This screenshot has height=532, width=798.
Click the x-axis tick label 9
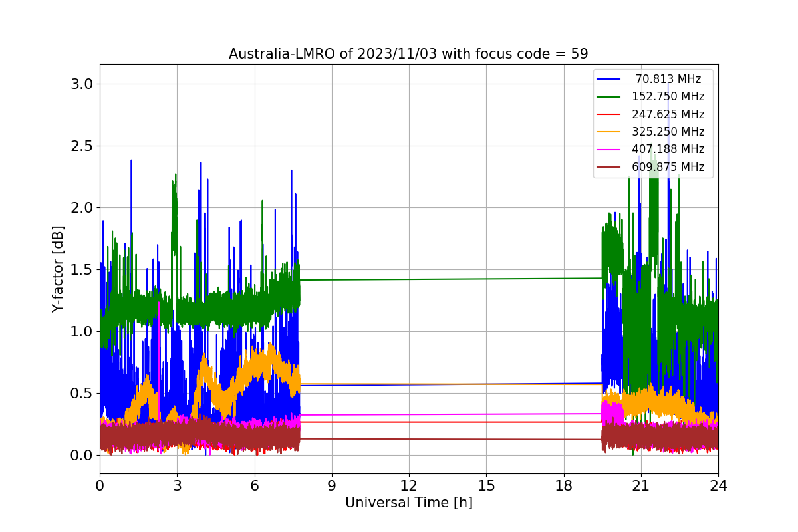[332, 485]
